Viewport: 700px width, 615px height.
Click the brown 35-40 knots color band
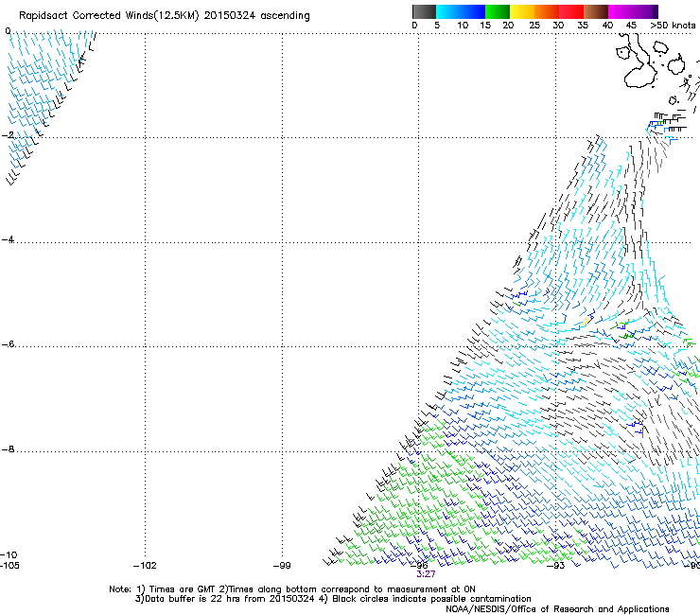[x=596, y=11]
